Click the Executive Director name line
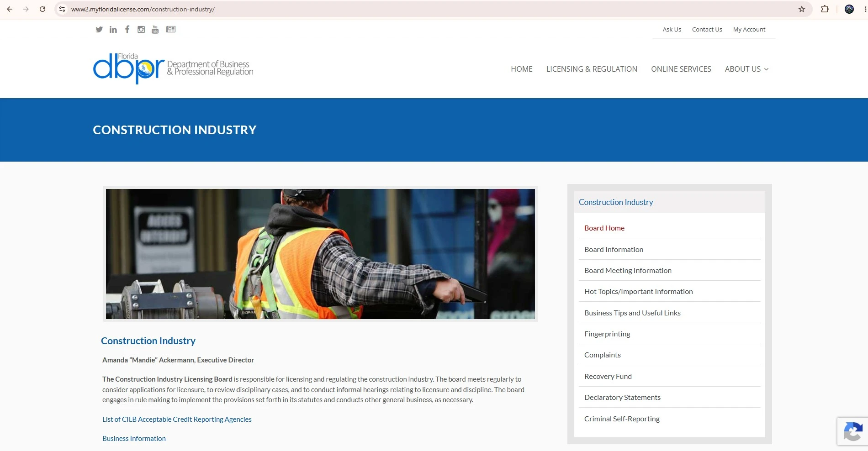 (178, 360)
